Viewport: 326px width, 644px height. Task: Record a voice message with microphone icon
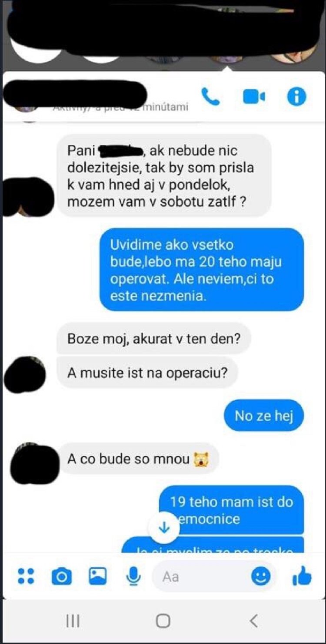tap(133, 576)
